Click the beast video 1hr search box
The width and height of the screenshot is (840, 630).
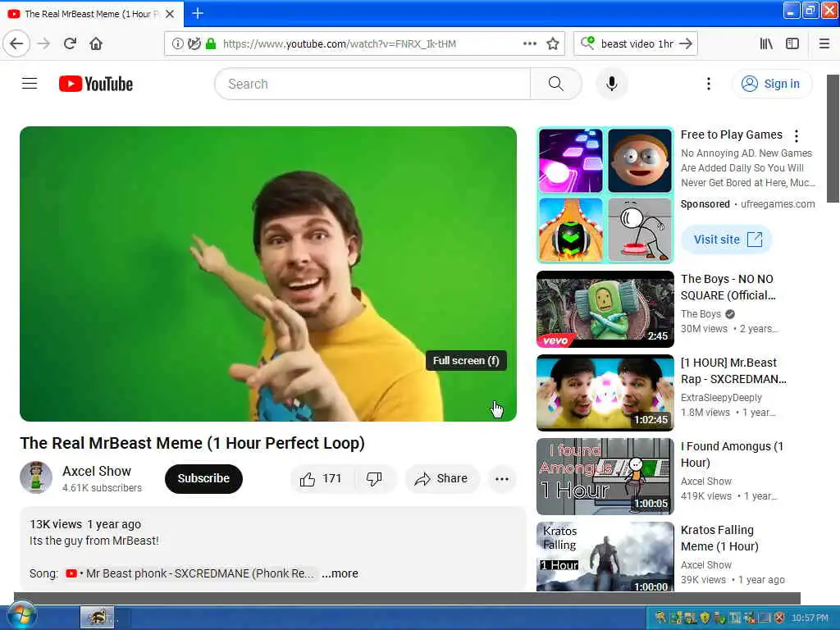(x=637, y=44)
